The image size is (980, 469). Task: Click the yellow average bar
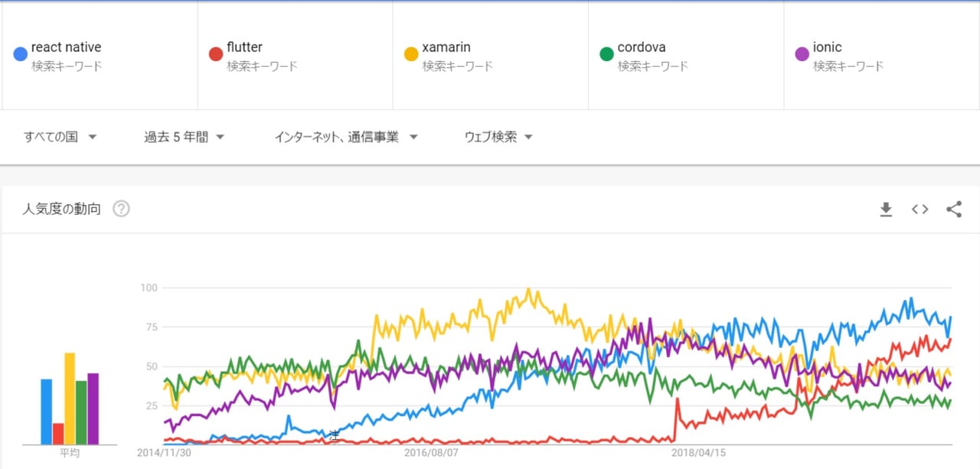tap(70, 398)
